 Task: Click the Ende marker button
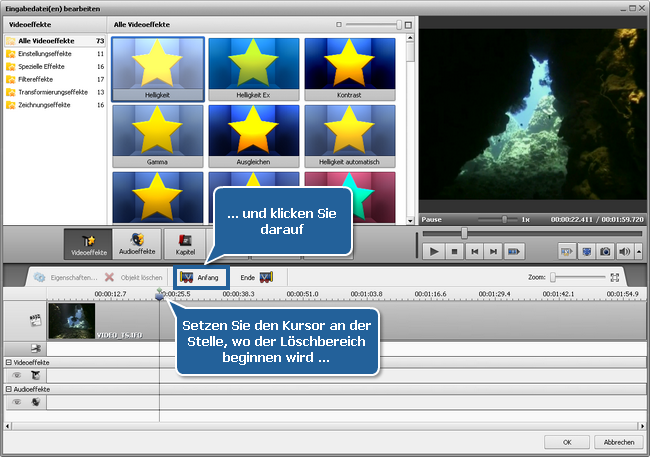pyautogui.click(x=256, y=277)
